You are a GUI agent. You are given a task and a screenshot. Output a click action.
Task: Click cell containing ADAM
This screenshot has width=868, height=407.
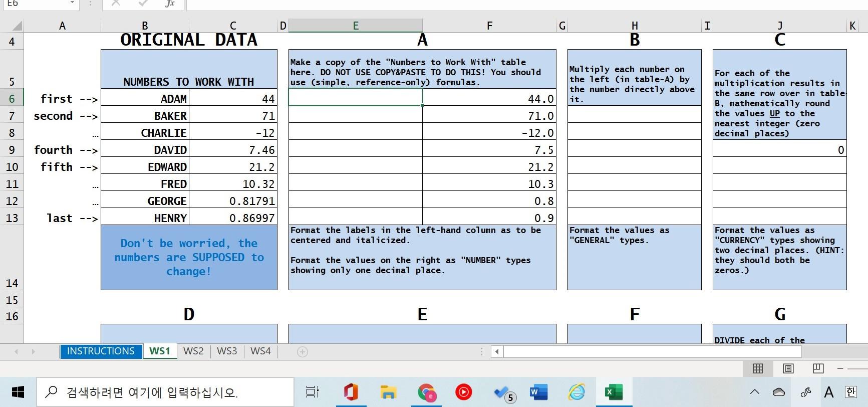click(x=145, y=99)
